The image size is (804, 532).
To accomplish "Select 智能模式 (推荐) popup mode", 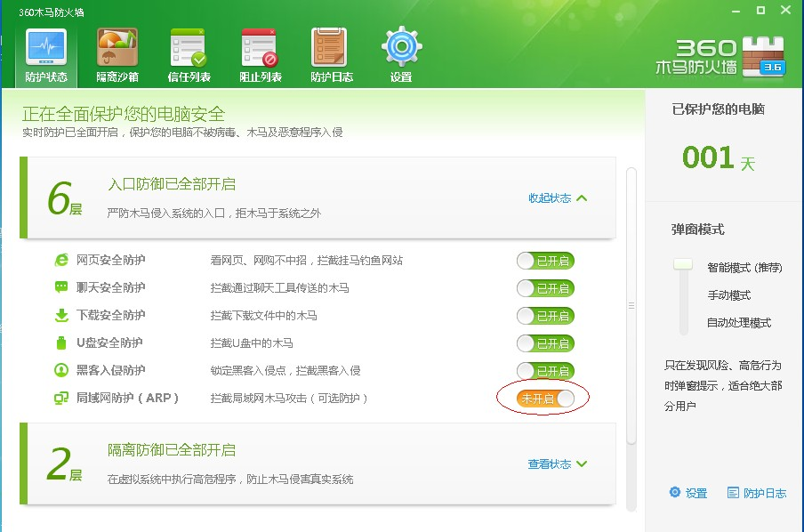I will click(744, 267).
